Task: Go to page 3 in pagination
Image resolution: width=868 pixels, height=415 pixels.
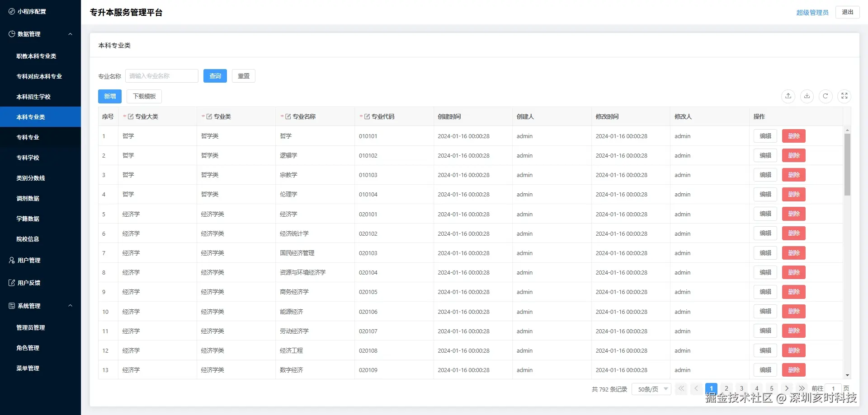Action: pos(741,388)
